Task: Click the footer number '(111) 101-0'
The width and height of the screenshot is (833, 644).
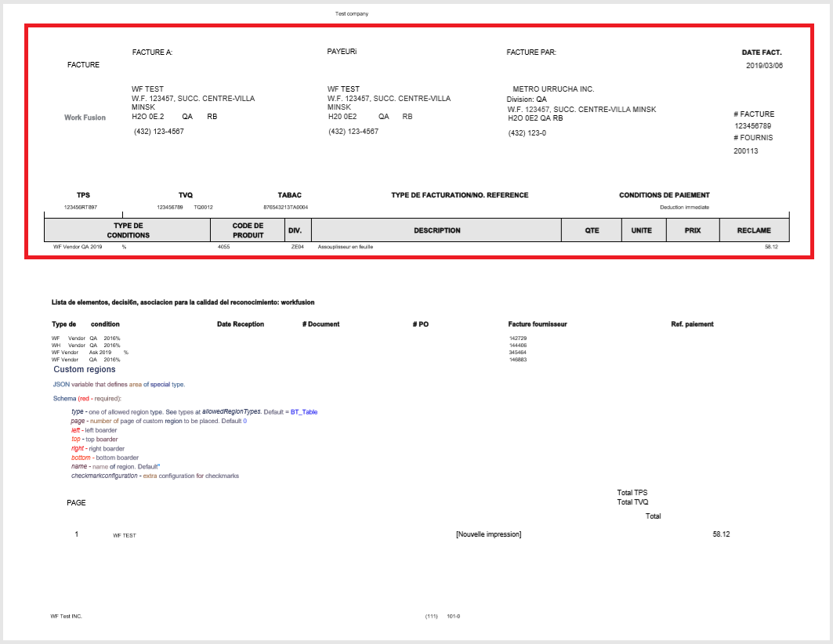Action: click(x=443, y=617)
